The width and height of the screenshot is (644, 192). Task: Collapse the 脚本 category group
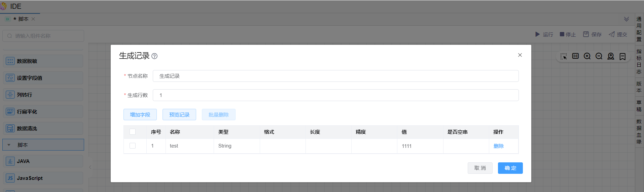pyautogui.click(x=9, y=145)
